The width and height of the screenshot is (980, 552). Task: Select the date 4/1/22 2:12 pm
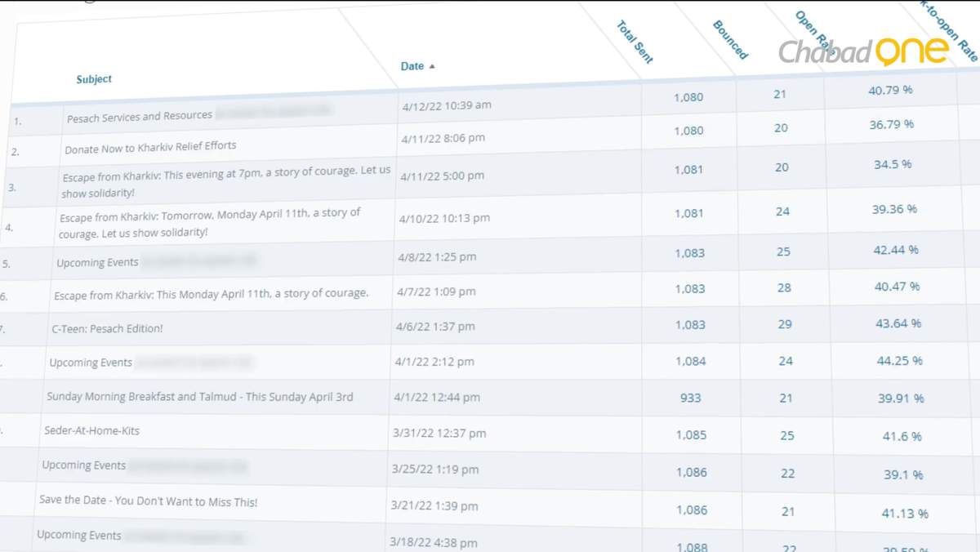click(434, 362)
